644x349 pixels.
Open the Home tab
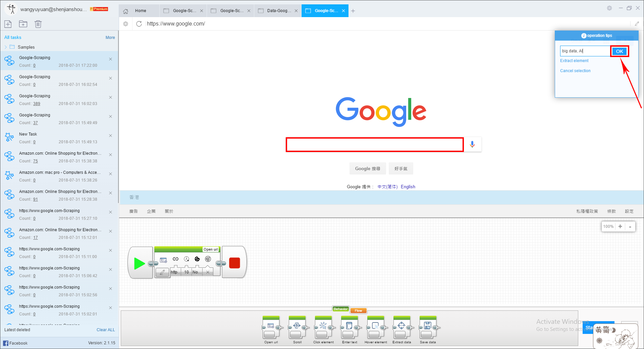139,11
